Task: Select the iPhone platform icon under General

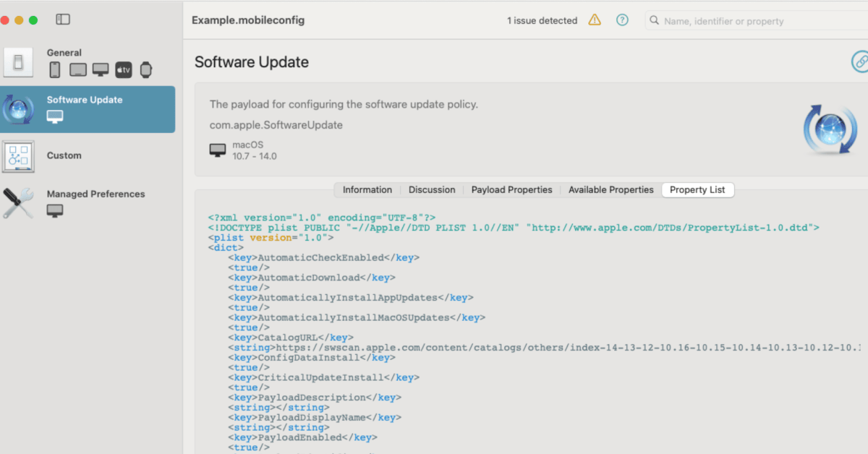Action: click(x=55, y=70)
